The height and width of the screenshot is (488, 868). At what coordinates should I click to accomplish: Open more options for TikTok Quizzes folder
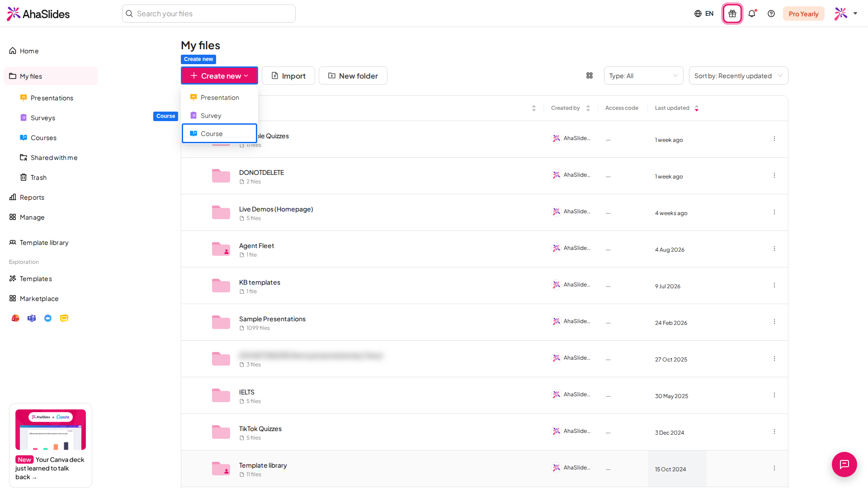point(774,432)
